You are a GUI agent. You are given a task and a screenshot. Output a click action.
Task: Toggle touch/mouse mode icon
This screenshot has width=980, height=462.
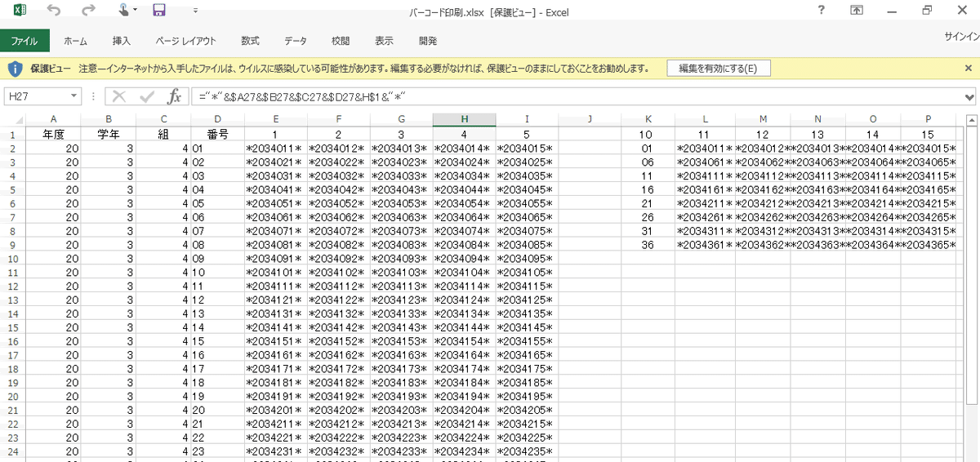pos(124,11)
